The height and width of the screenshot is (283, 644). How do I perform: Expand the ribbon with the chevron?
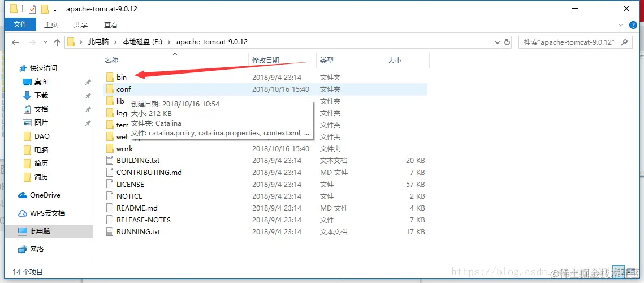[621, 25]
